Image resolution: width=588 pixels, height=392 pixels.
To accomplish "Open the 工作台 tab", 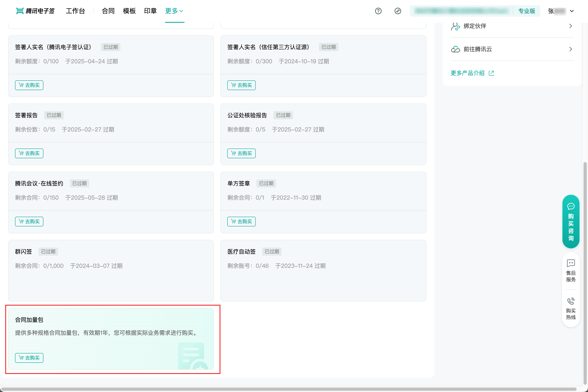I will pos(75,11).
